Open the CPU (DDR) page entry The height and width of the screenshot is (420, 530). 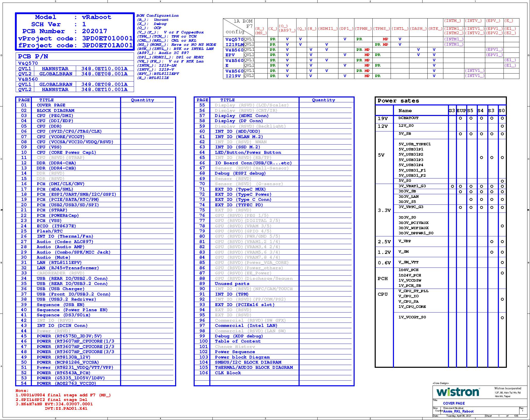coord(49,126)
